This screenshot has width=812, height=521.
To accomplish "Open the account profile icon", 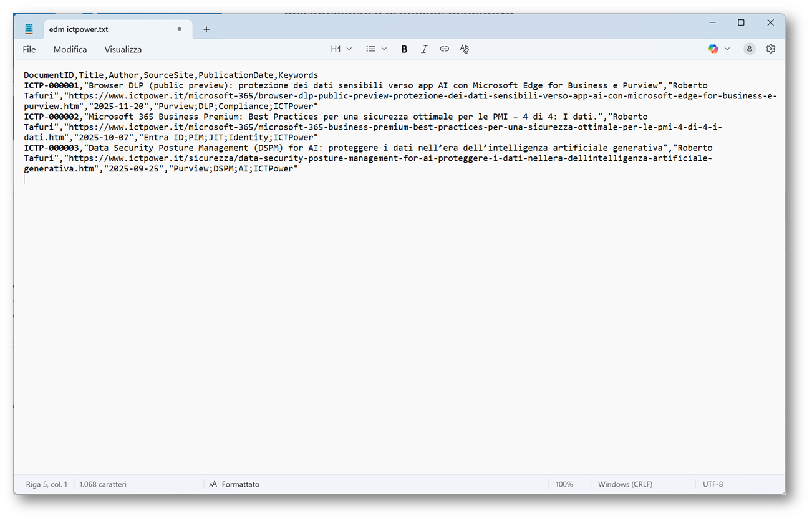I will click(750, 49).
